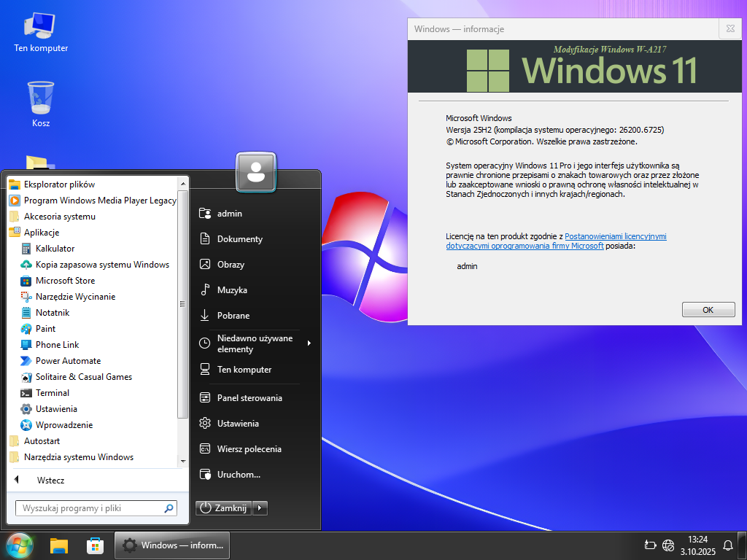Open File Explorer from the taskbar
This screenshot has height=560, width=747.
(x=59, y=545)
